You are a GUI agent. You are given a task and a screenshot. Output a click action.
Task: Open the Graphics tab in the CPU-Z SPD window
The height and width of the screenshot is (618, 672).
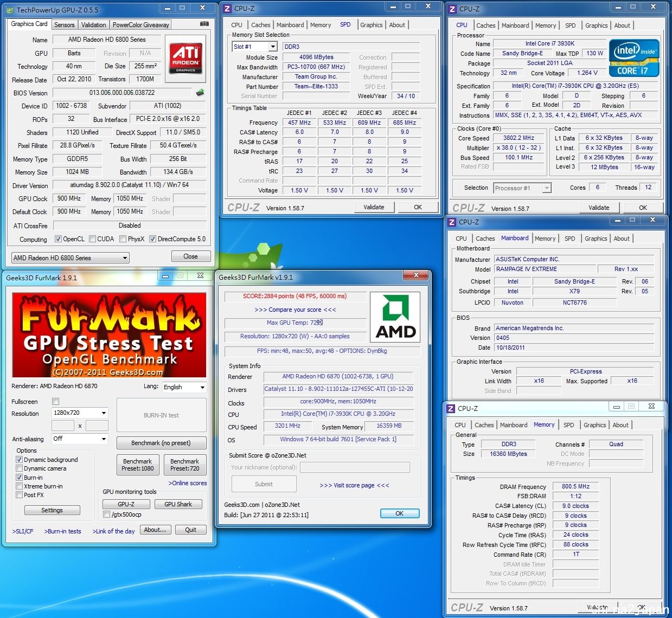(x=372, y=25)
